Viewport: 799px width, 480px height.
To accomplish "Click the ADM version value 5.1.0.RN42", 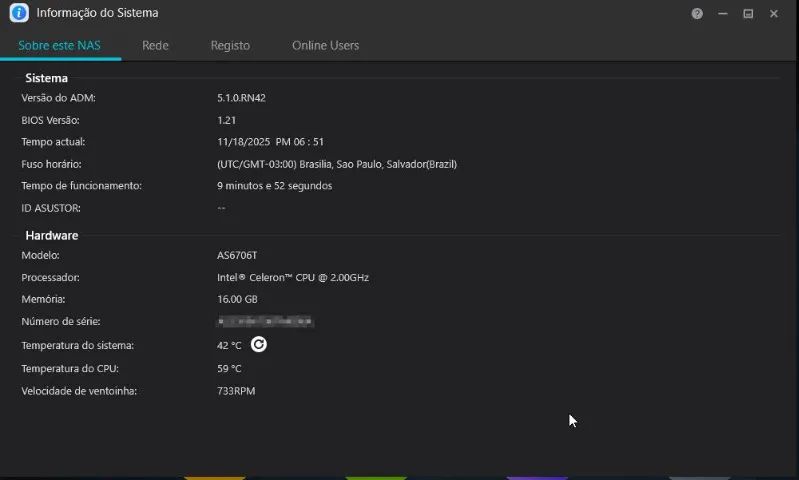I will click(241, 98).
